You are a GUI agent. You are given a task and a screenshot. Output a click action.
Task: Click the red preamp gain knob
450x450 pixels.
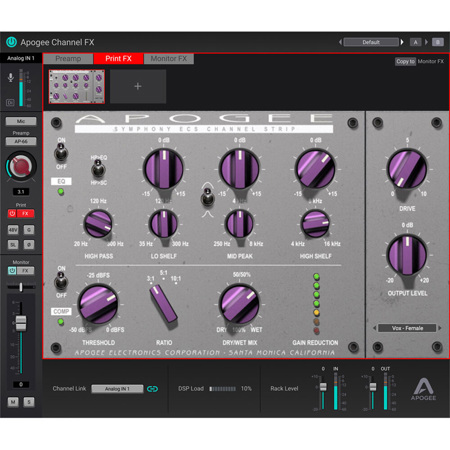21,166
